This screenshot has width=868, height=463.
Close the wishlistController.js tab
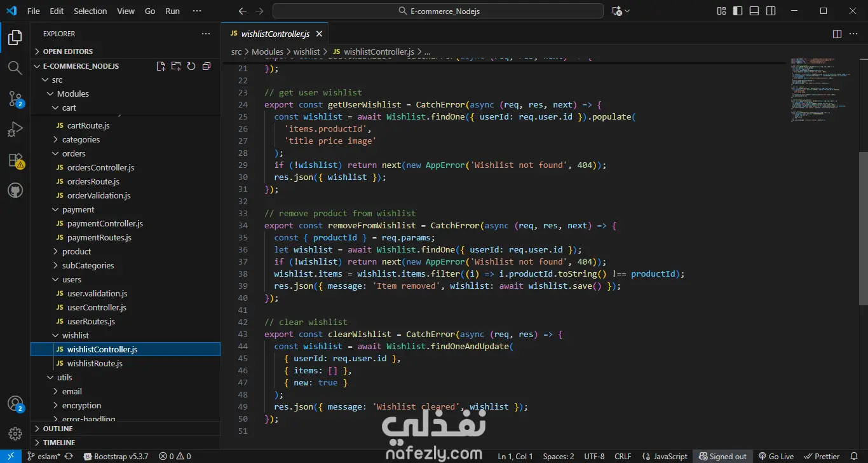[x=319, y=34]
